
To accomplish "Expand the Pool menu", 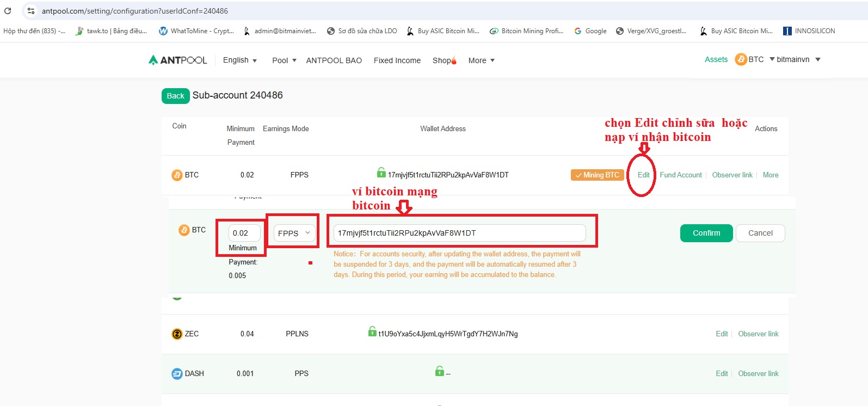I will pyautogui.click(x=284, y=60).
